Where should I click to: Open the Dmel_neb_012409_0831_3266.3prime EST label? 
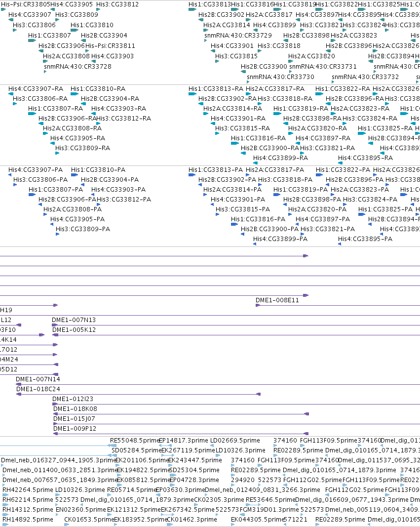(x=263, y=489)
